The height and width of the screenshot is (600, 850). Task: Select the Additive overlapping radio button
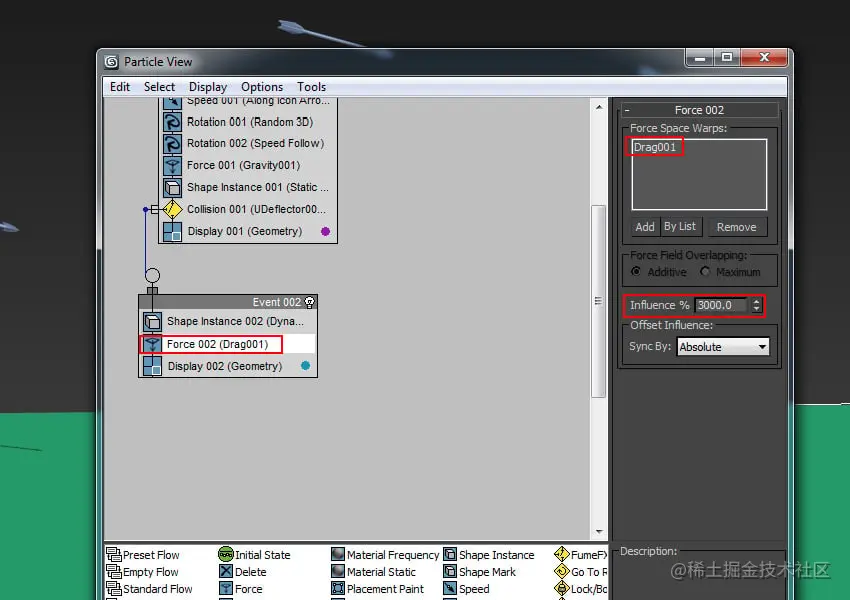[x=636, y=271]
